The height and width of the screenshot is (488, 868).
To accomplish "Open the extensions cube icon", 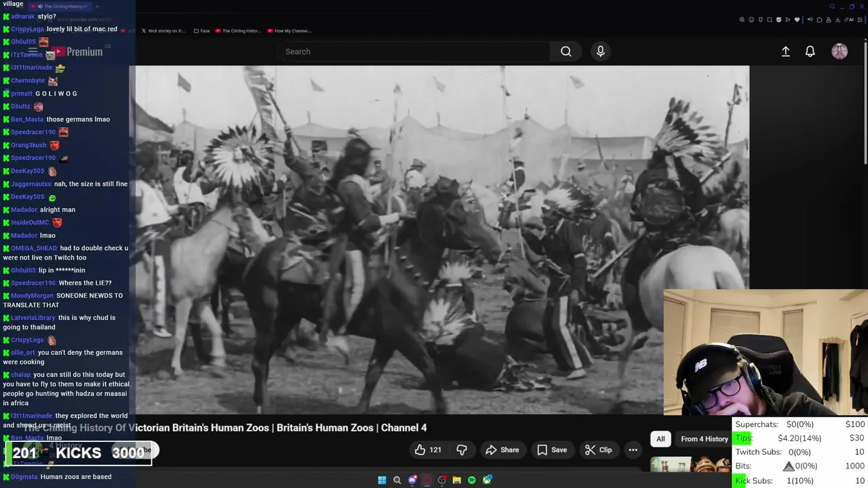I will point(819,20).
